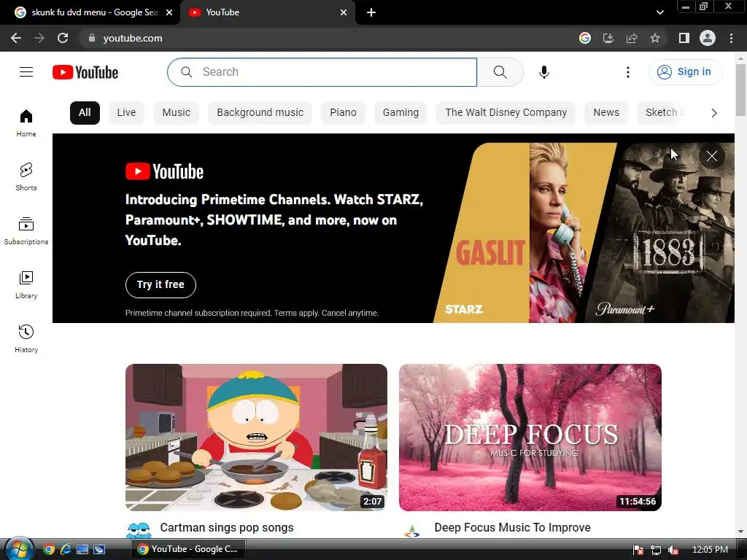Launch Chrome from quick launch bar
The image size is (747, 560).
tap(49, 550)
